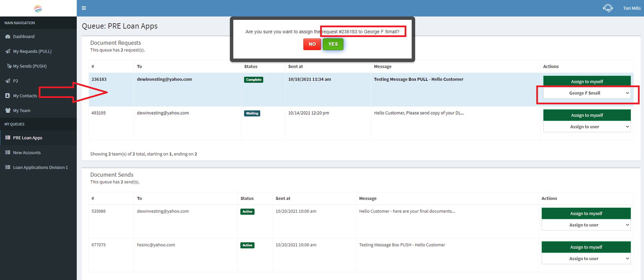The image size is (644, 280).
Task: Click the app logo at top left
Action: point(38,8)
